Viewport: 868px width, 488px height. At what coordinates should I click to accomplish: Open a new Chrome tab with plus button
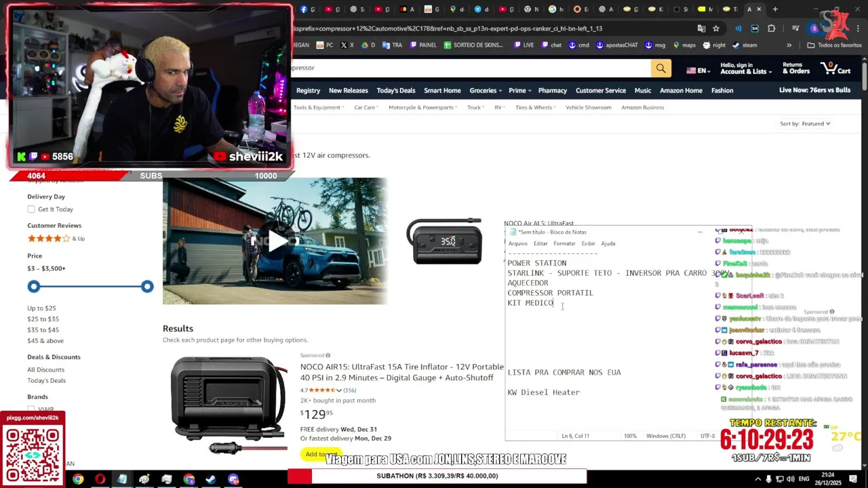click(x=775, y=9)
